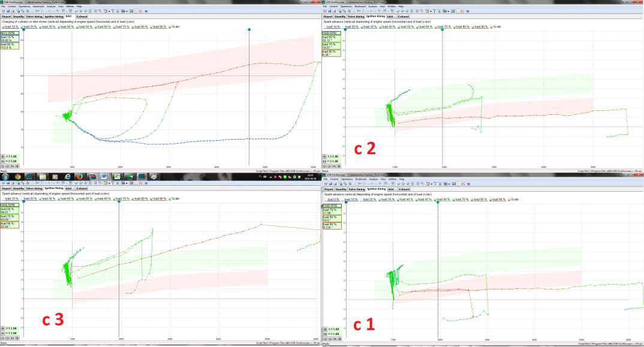Select the Inlet tab in the c 3 window
644x347 pixels.
69,189
